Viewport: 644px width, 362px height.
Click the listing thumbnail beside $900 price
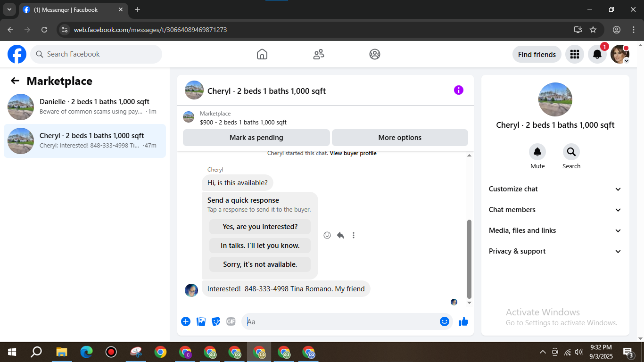tap(189, 117)
